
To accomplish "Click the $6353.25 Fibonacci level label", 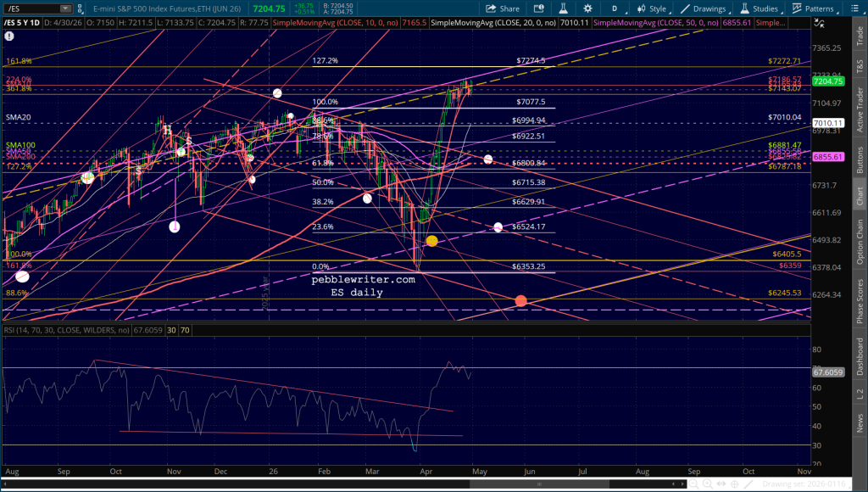I will 529,266.
